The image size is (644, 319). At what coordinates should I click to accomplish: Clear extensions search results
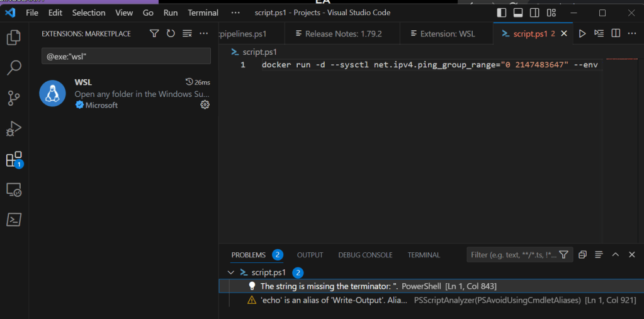[188, 34]
